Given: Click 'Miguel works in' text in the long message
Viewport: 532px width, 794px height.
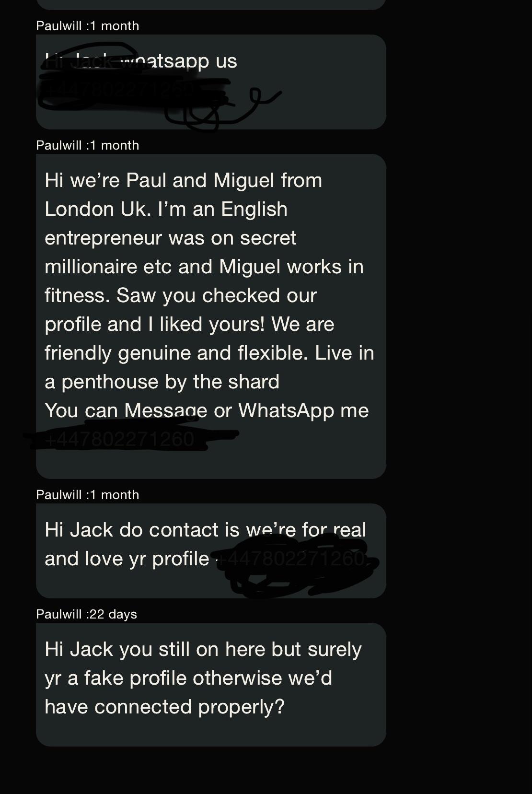Looking at the screenshot, I should (291, 267).
